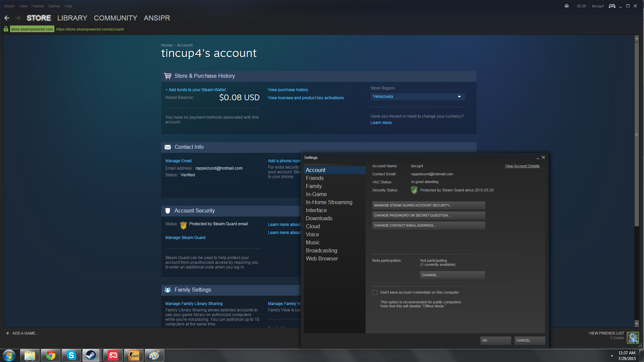Select Voice in the Settings sidebar

click(x=334, y=234)
